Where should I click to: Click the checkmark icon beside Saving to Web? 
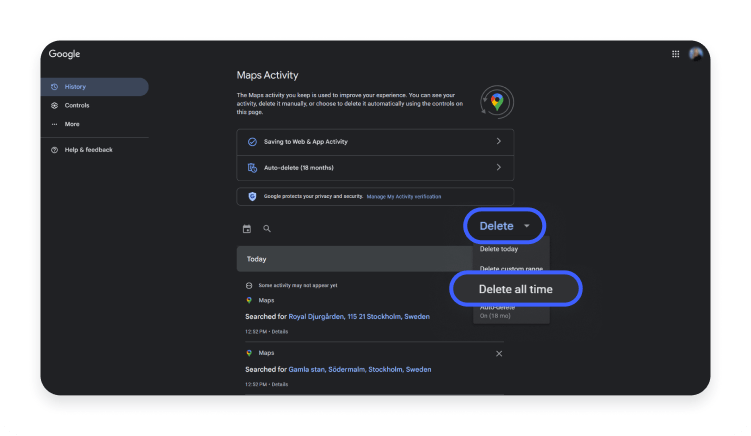[252, 142]
